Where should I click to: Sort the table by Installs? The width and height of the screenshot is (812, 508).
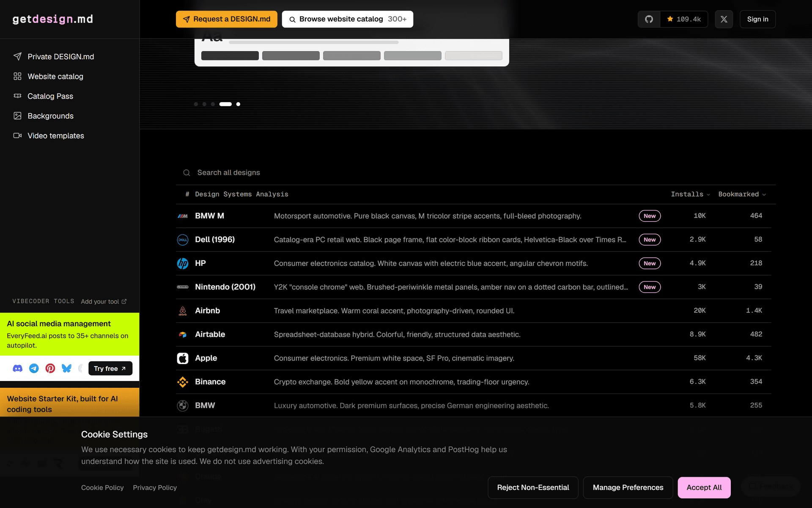tap(690, 194)
